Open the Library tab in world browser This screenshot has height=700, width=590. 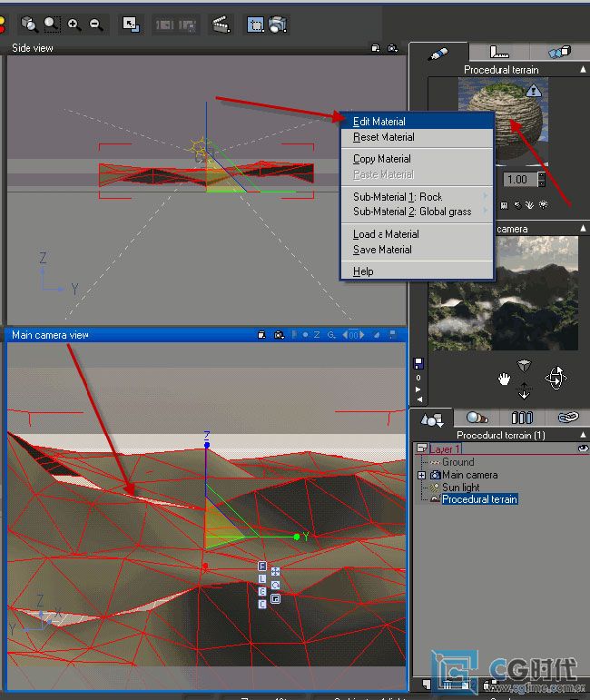tap(522, 418)
